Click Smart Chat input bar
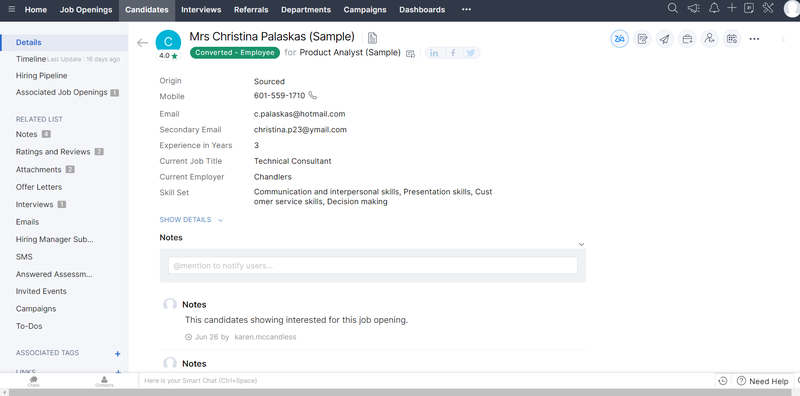The width and height of the screenshot is (800, 396). click(426, 381)
